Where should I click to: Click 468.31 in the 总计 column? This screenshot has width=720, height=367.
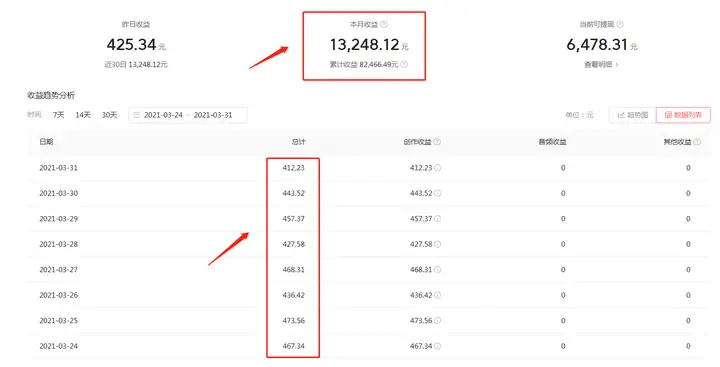pos(293,270)
